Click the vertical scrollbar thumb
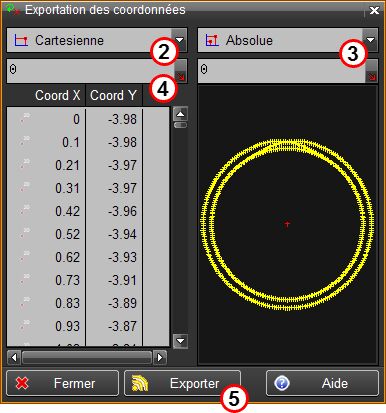The height and width of the screenshot is (413, 386). 181,125
